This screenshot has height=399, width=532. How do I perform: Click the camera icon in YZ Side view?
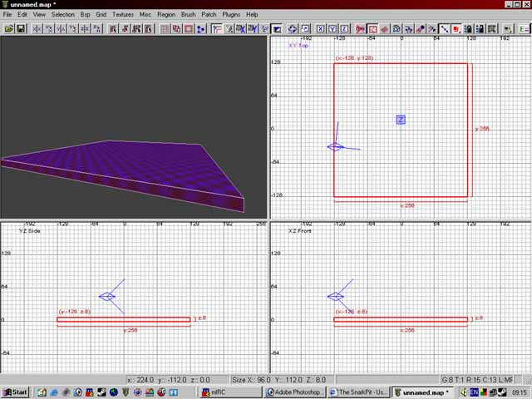(107, 296)
